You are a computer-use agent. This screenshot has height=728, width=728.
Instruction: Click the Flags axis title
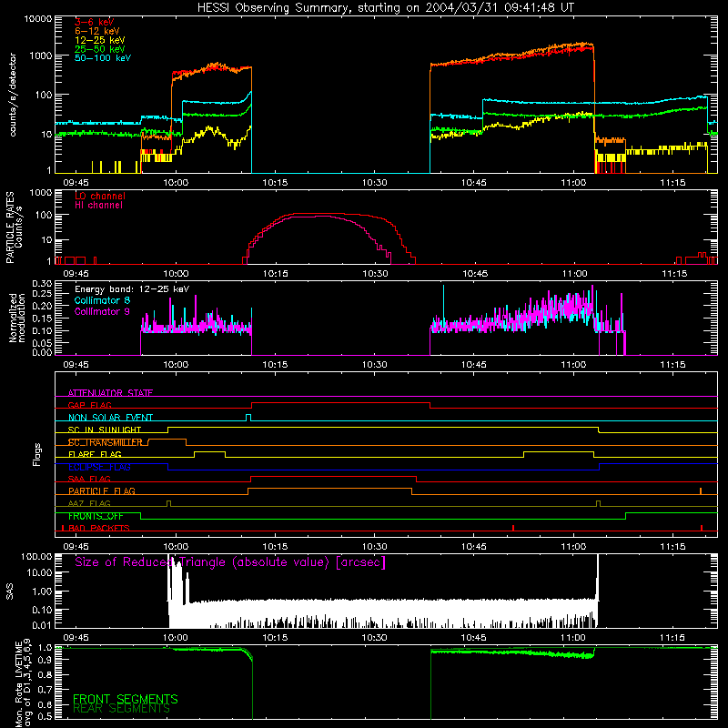click(x=36, y=454)
